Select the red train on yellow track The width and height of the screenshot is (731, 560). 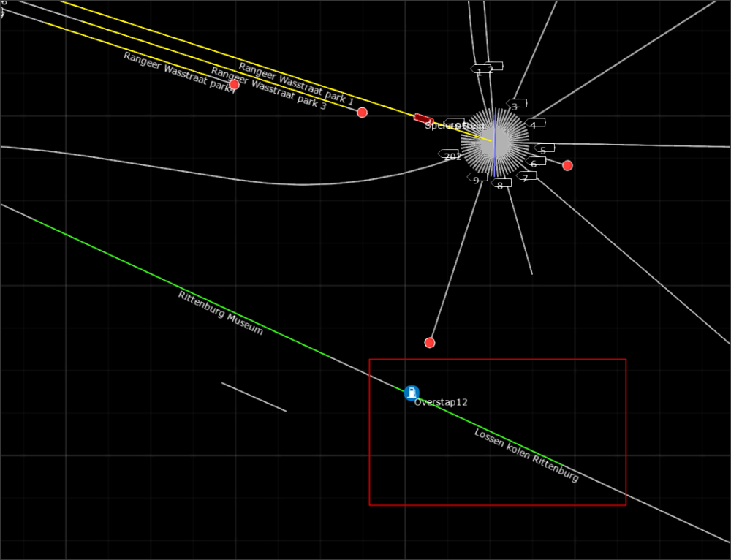click(423, 119)
